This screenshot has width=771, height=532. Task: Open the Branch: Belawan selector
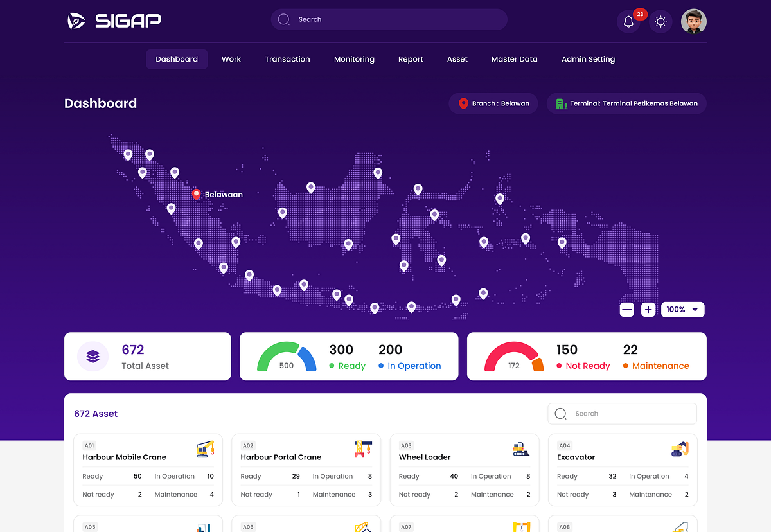tap(493, 103)
